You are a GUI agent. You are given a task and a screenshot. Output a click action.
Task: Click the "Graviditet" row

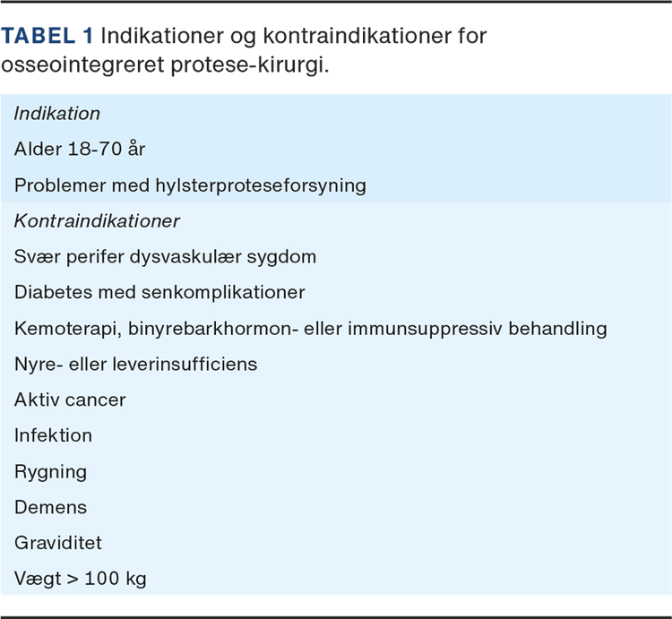[x=57, y=544]
